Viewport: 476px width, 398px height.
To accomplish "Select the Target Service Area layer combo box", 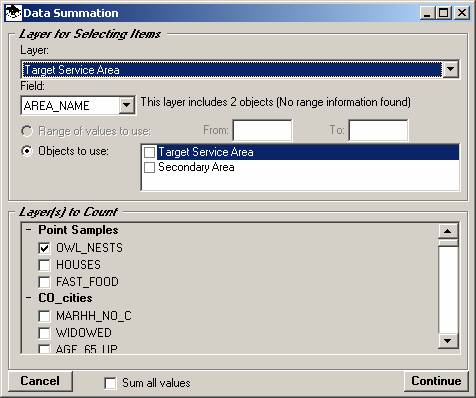I will (240, 69).
